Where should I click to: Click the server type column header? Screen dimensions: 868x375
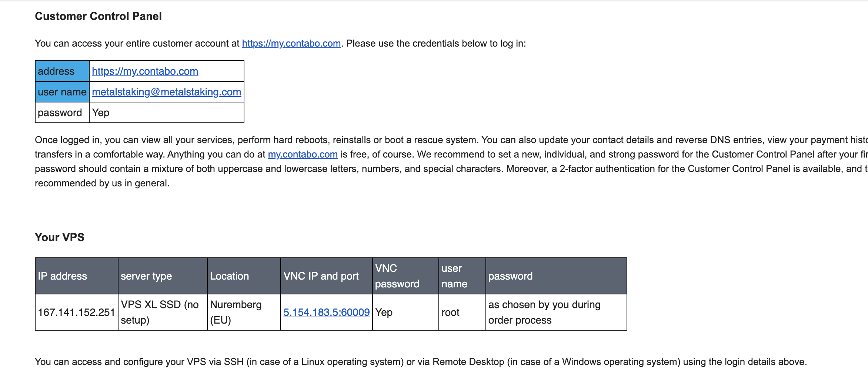click(163, 276)
